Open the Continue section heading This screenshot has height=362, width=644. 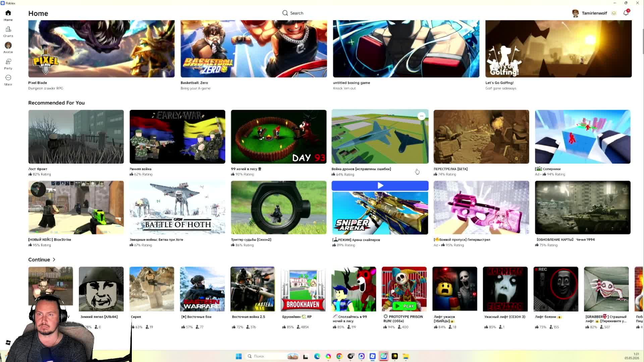(39, 260)
